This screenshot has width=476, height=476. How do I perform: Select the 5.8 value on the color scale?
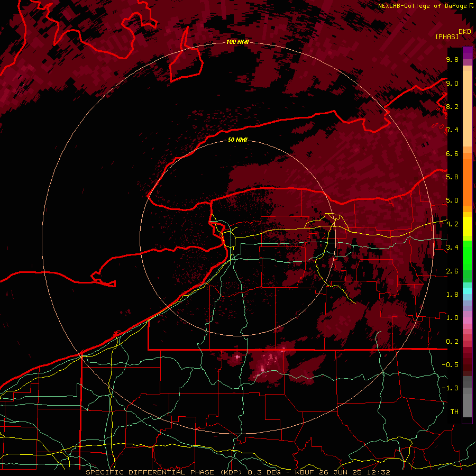(x=452, y=177)
